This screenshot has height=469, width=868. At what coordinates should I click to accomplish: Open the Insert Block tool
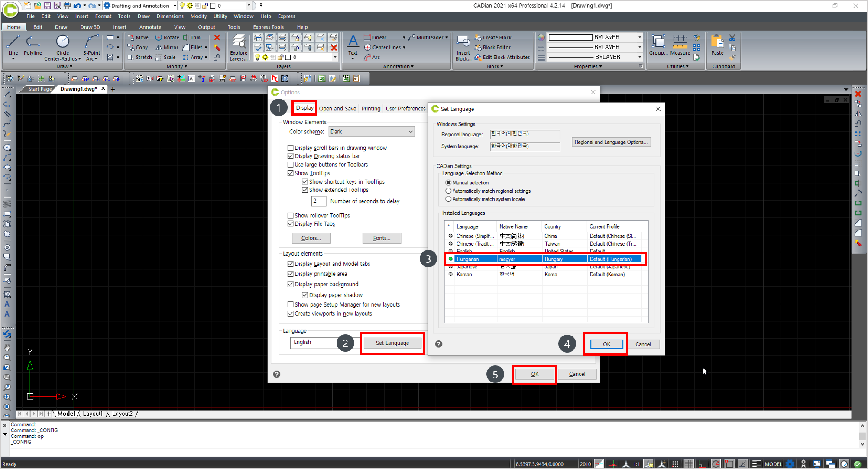pos(463,48)
